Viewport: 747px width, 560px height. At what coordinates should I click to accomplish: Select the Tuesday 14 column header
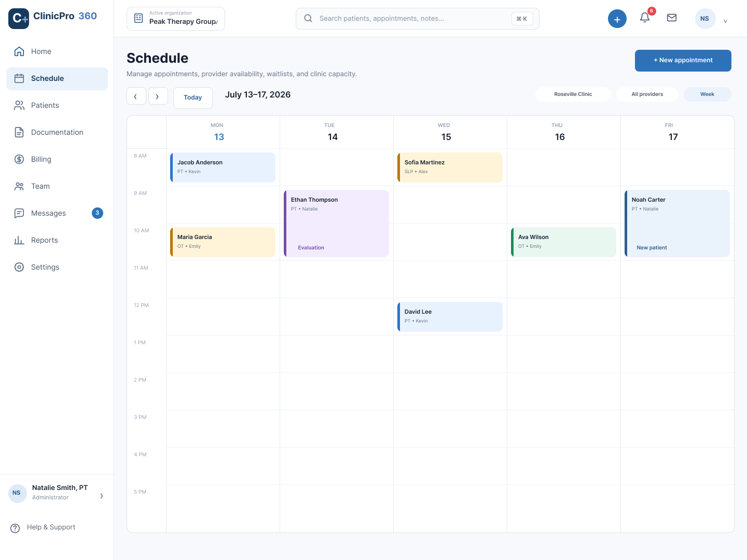(x=337, y=132)
